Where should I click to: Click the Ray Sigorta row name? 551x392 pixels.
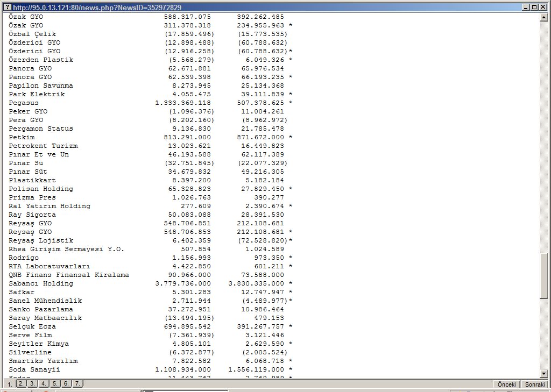(32, 215)
